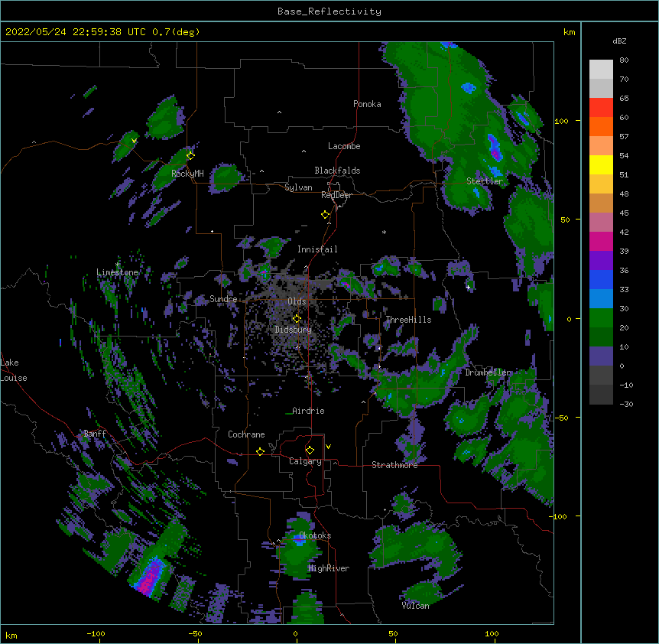The image size is (659, 644).
Task: Click the dBZ legend heading
Action: pyautogui.click(x=619, y=41)
